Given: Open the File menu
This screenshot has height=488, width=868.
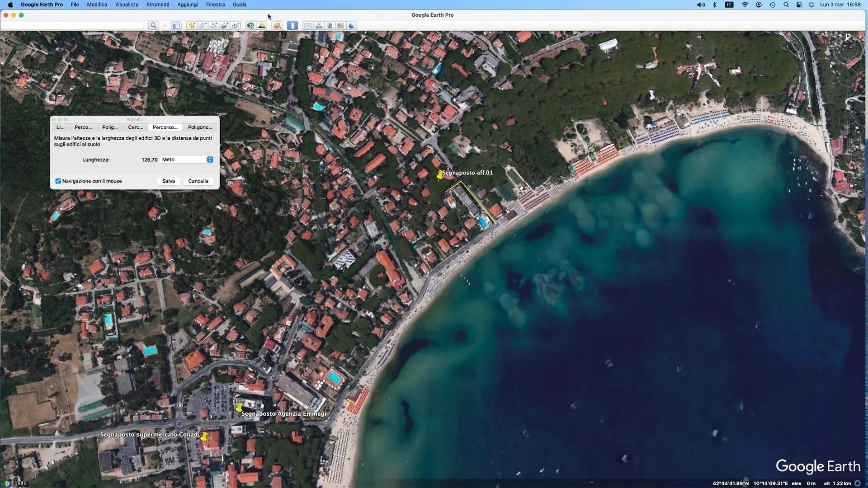Looking at the screenshot, I should pos(75,5).
